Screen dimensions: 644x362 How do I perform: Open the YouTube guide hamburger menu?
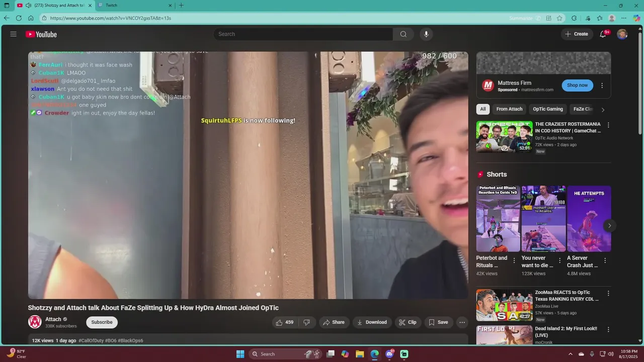tap(14, 34)
